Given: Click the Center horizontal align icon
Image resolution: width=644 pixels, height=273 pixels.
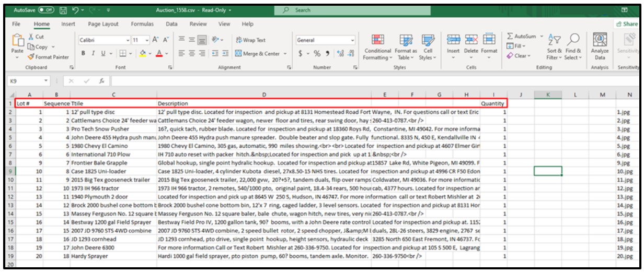Looking at the screenshot, I should point(193,53).
